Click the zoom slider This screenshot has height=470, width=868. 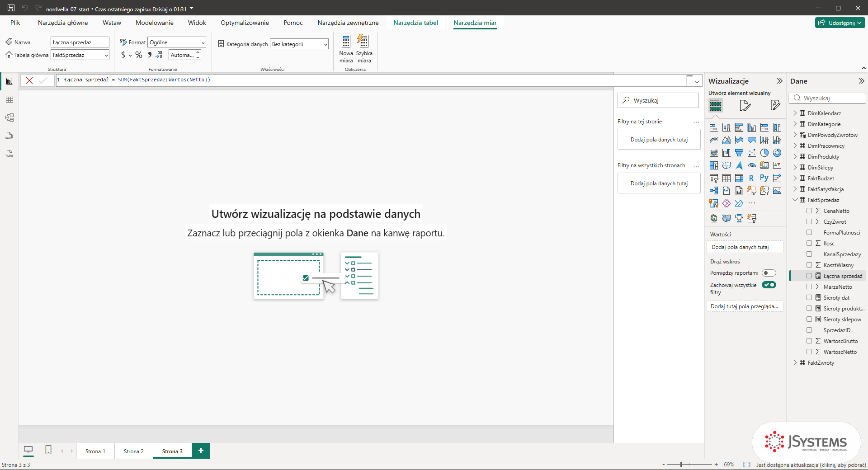[689, 465]
